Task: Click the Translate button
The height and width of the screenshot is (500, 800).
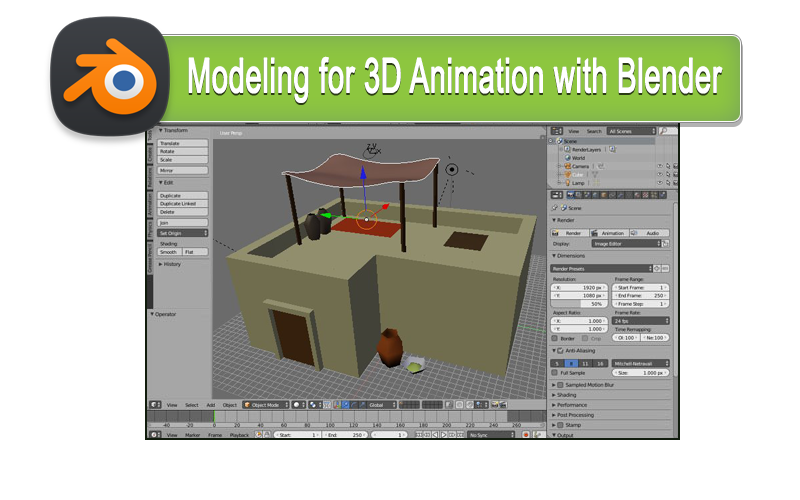Action: 182,143
